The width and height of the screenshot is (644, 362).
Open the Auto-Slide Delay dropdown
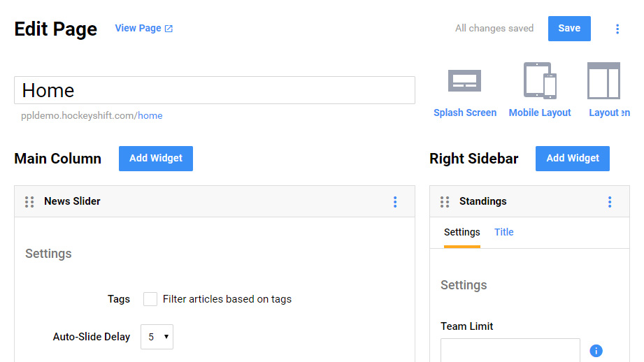click(x=157, y=337)
